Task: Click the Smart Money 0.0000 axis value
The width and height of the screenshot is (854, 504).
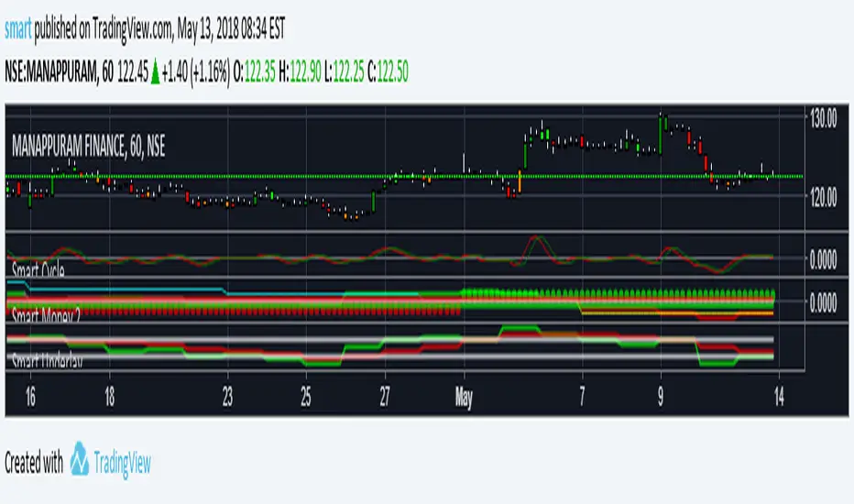Action: 823,301
